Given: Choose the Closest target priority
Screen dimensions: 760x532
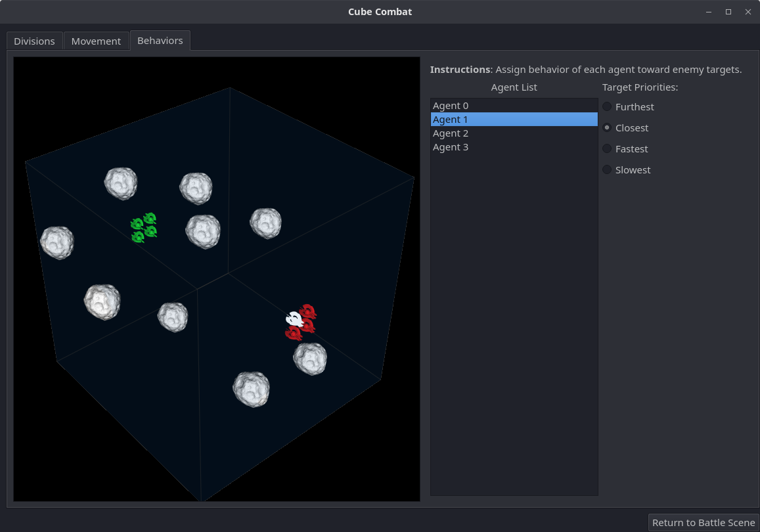Looking at the screenshot, I should pos(607,127).
